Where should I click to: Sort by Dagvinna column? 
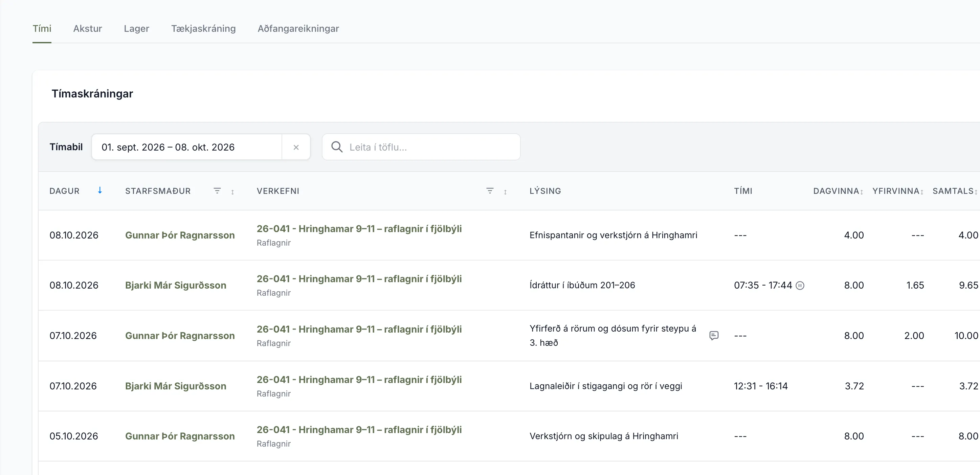click(x=838, y=191)
